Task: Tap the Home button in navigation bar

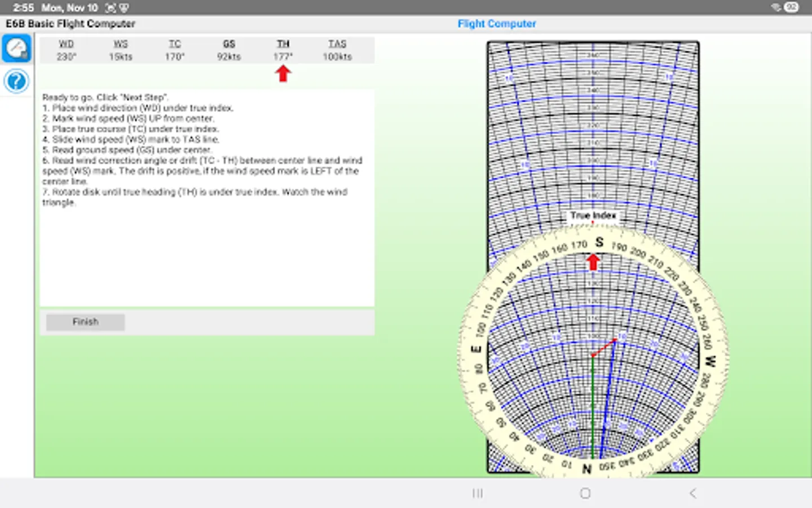Action: click(585, 493)
